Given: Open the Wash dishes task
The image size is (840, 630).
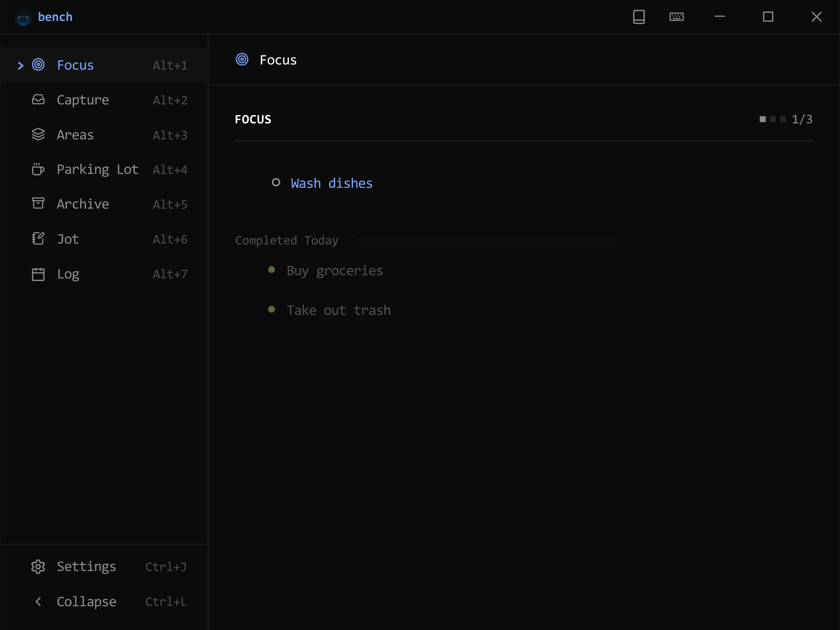Looking at the screenshot, I should pyautogui.click(x=332, y=183).
